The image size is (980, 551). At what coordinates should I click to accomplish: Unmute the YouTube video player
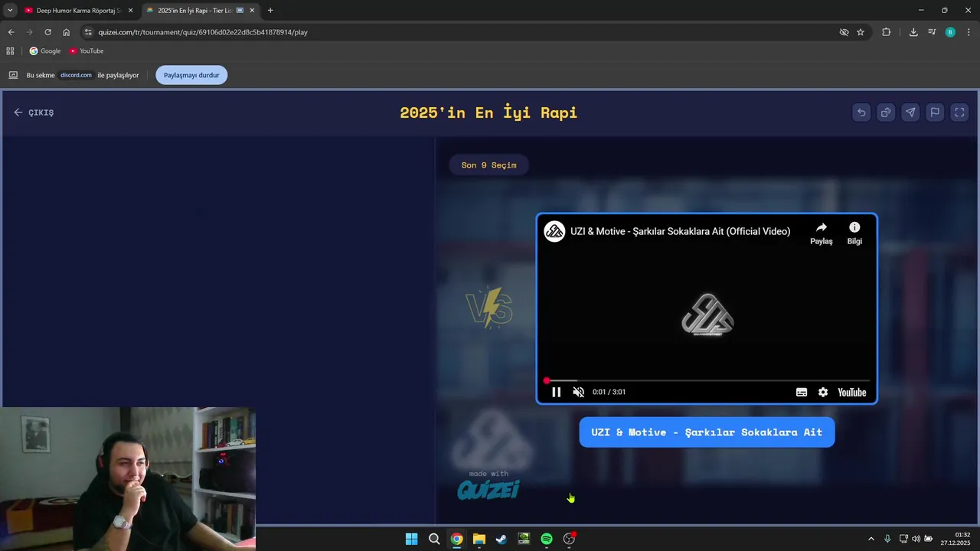[x=579, y=392]
